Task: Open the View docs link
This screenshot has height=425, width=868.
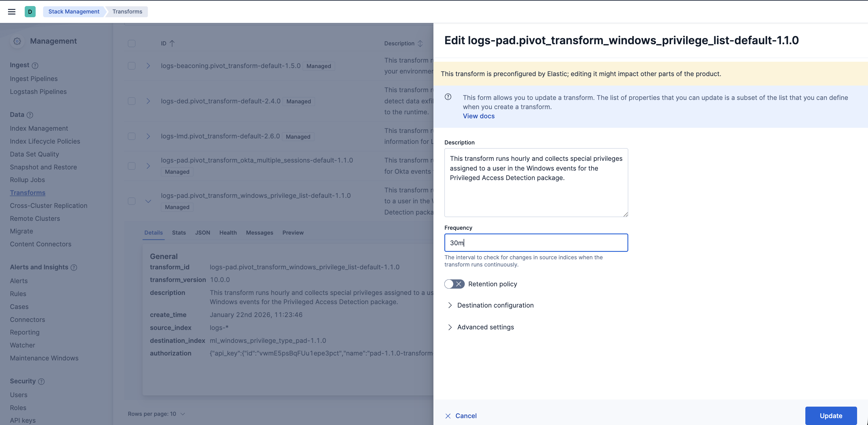Action: 479,116
